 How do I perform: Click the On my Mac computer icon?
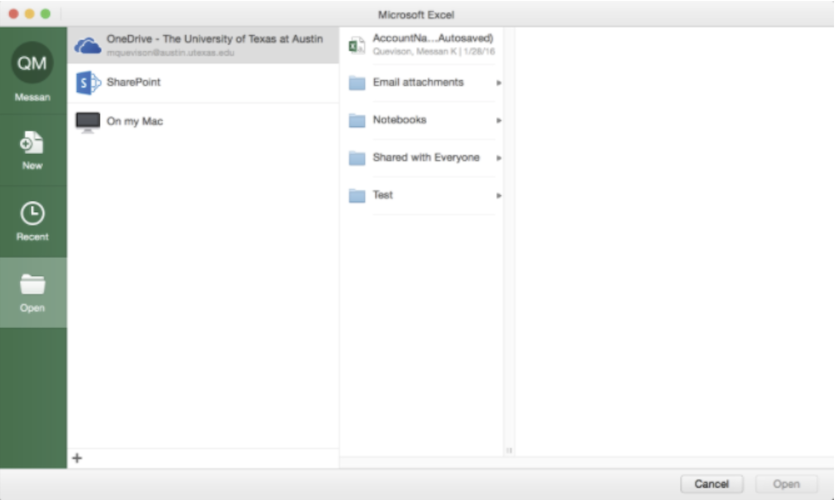point(88,122)
